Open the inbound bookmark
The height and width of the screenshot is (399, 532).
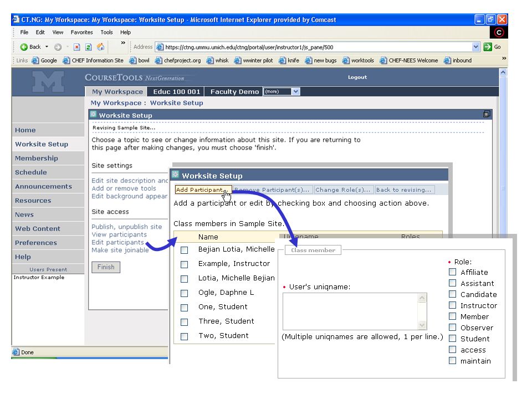click(x=458, y=60)
